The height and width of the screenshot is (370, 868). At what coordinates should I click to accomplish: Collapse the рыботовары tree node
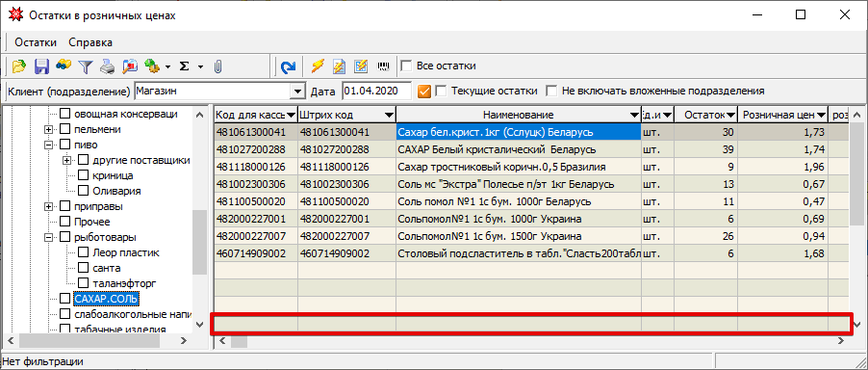[48, 238]
